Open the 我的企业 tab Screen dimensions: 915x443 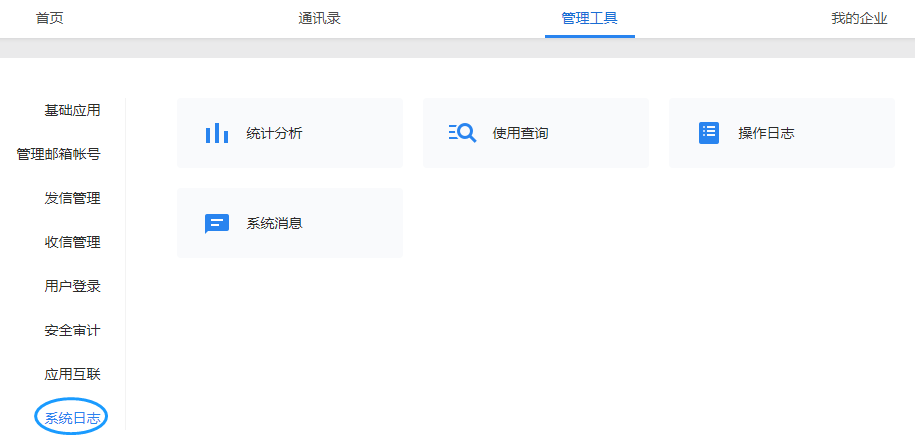(x=859, y=18)
